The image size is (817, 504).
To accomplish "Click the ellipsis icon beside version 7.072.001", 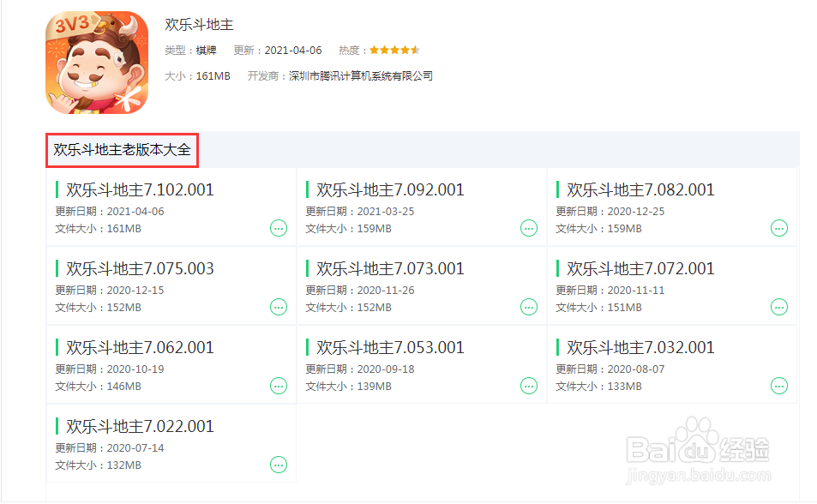I will coord(779,307).
